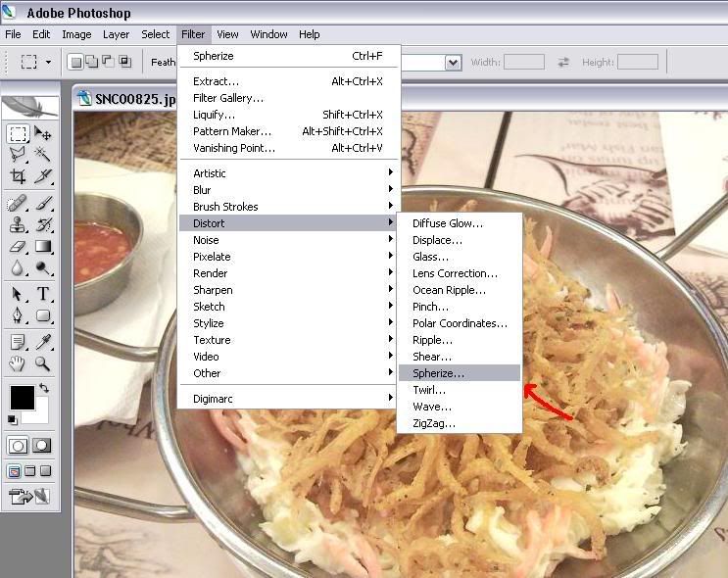Select the Gradient tool
The image size is (728, 578).
(x=43, y=247)
